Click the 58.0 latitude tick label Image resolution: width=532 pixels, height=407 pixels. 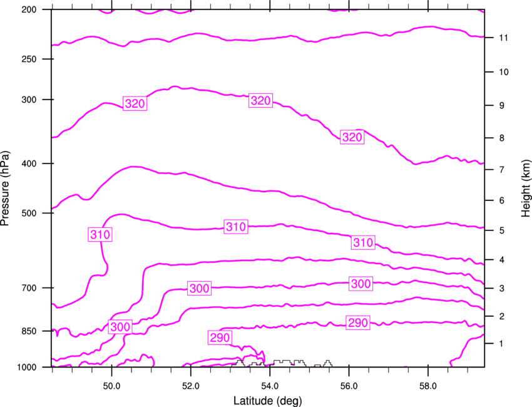[428, 386]
